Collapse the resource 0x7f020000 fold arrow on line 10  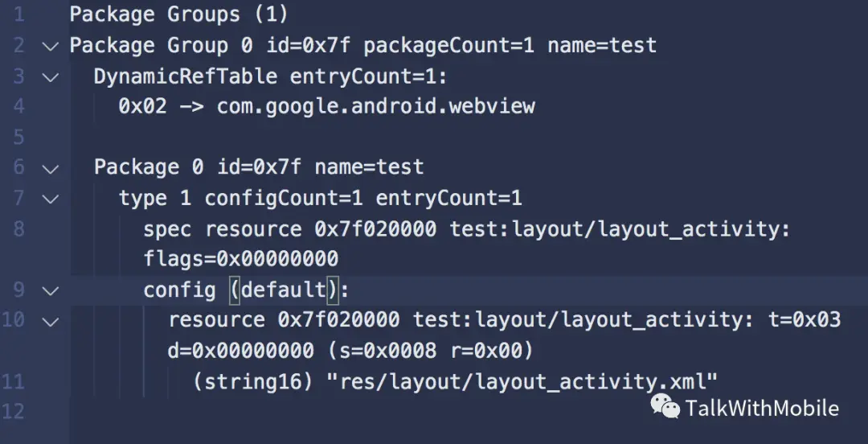[51, 321]
